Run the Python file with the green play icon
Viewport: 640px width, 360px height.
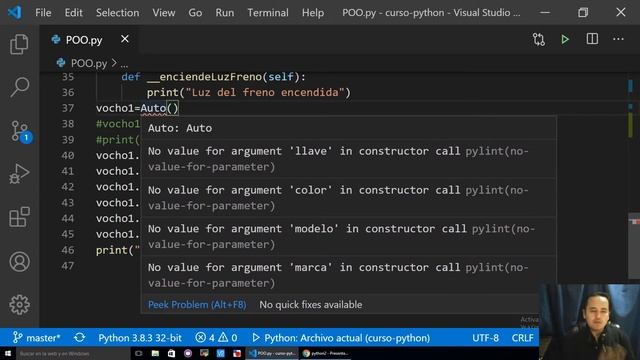565,40
